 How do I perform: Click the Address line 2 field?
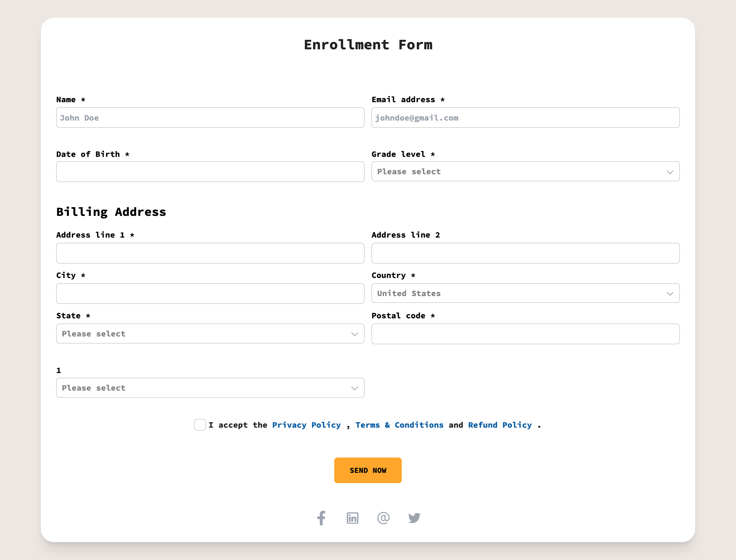pyautogui.click(x=526, y=253)
